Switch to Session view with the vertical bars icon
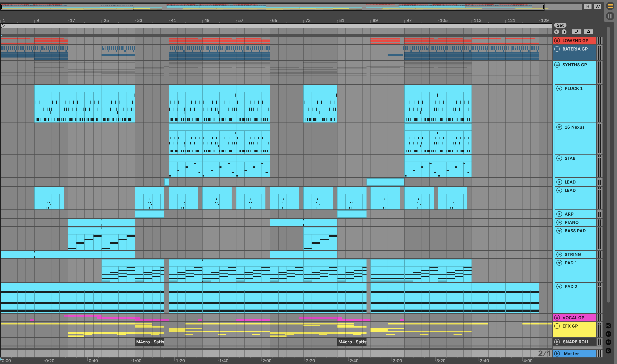Image resolution: width=617 pixels, height=364 pixels. pyautogui.click(x=610, y=16)
